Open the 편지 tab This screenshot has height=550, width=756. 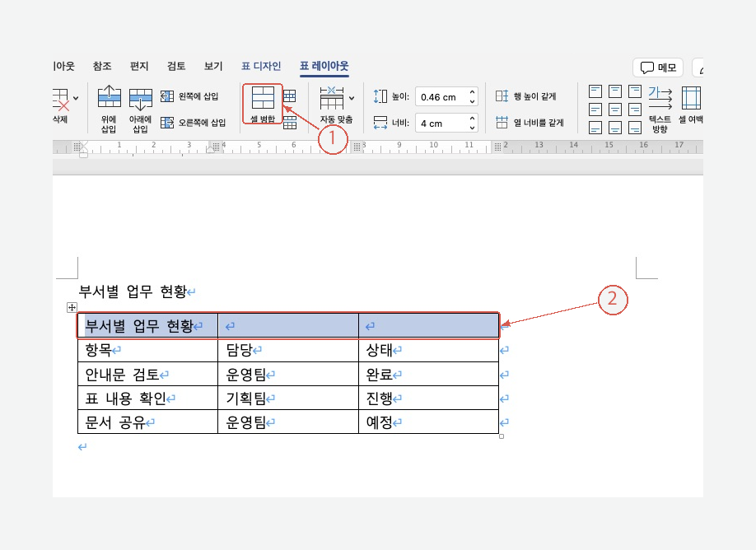click(139, 66)
